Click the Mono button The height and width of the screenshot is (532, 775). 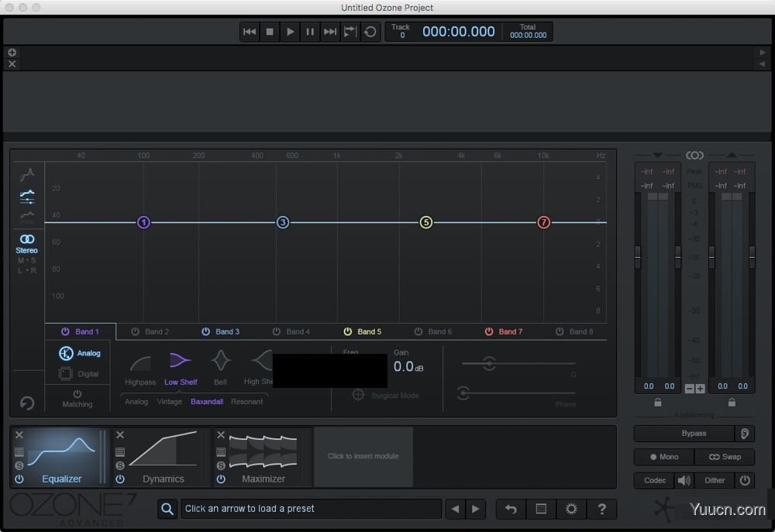[x=664, y=457]
